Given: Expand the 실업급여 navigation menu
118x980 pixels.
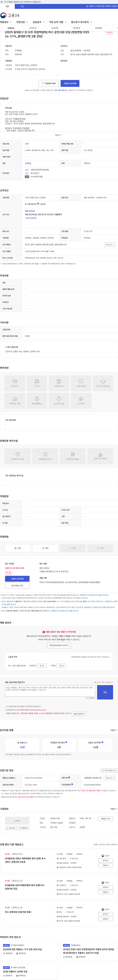Looking at the screenshot, I should click(38, 22).
